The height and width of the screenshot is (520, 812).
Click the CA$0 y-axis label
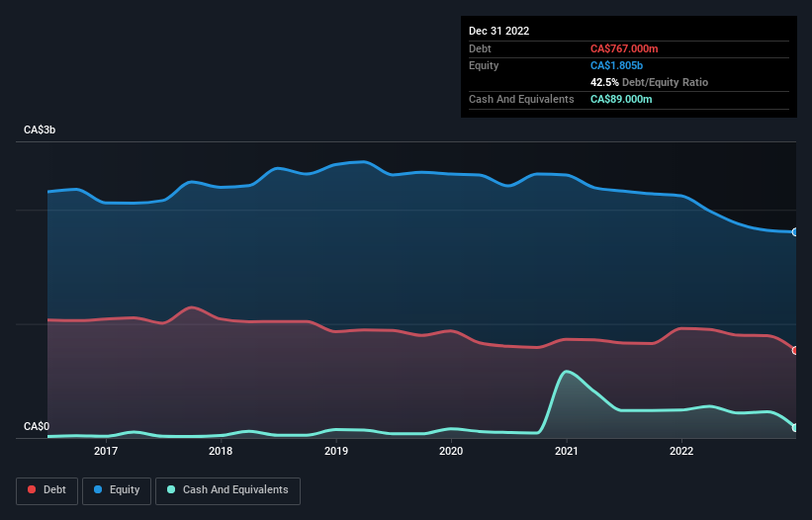pyautogui.click(x=37, y=426)
